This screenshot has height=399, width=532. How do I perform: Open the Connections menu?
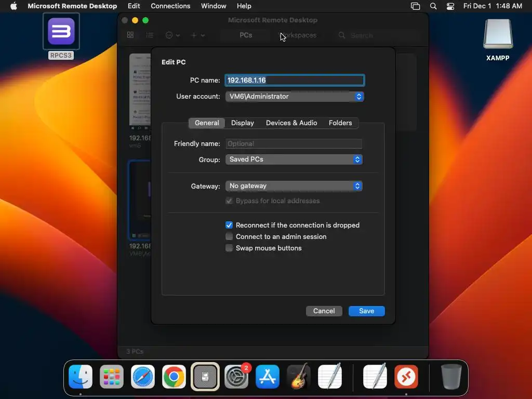(170, 6)
